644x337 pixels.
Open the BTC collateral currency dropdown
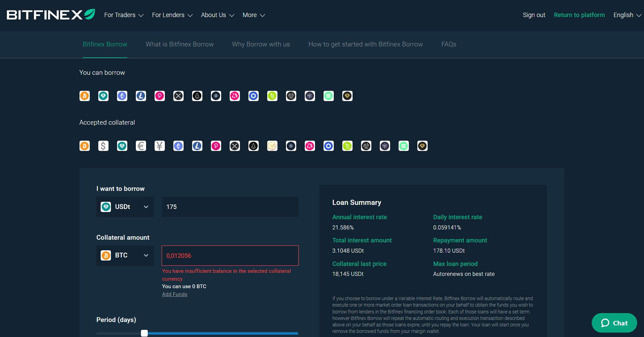click(125, 255)
